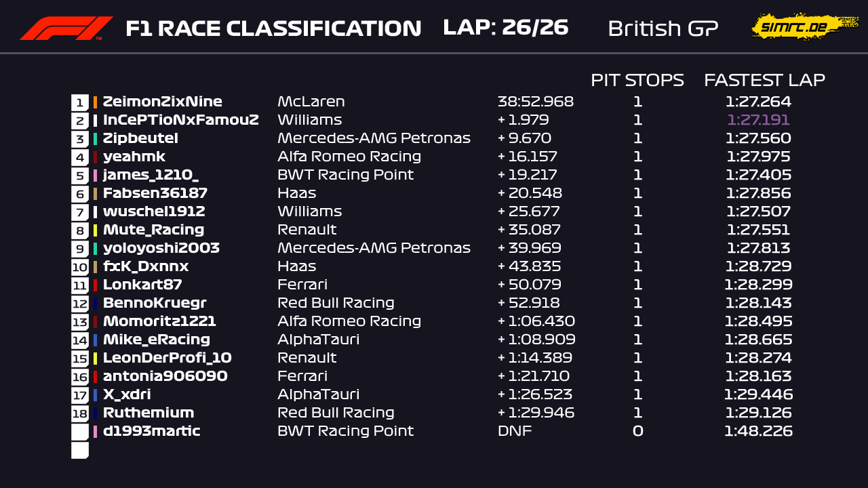Click the British GP title

click(663, 28)
